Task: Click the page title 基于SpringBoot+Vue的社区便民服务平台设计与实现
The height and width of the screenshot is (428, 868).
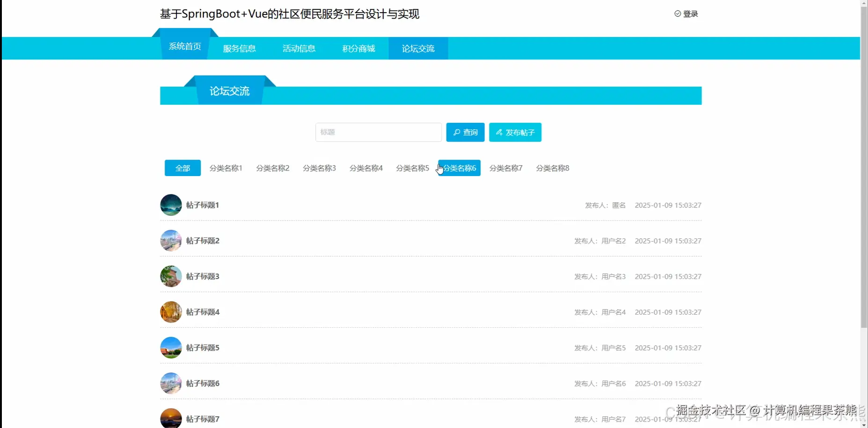Action: 290,14
